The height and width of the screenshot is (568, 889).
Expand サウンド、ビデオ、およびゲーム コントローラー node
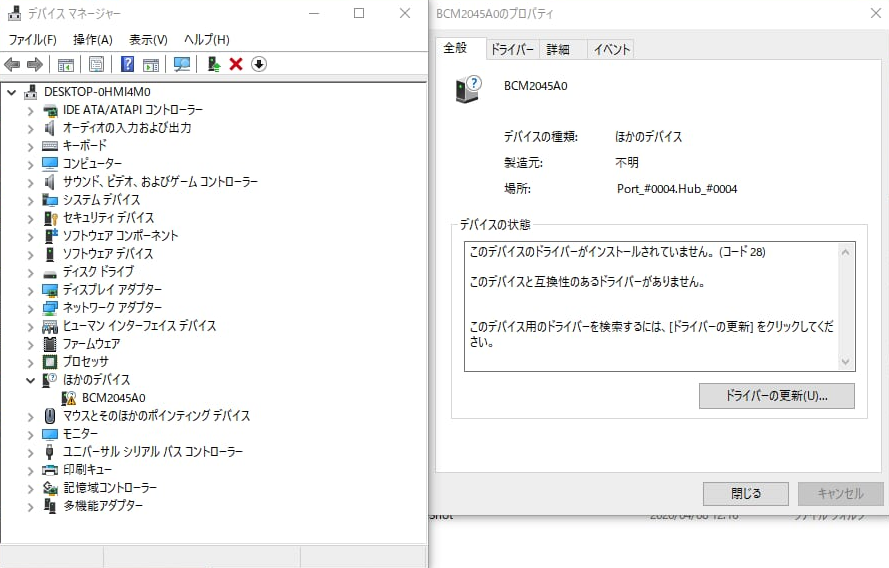point(31,182)
